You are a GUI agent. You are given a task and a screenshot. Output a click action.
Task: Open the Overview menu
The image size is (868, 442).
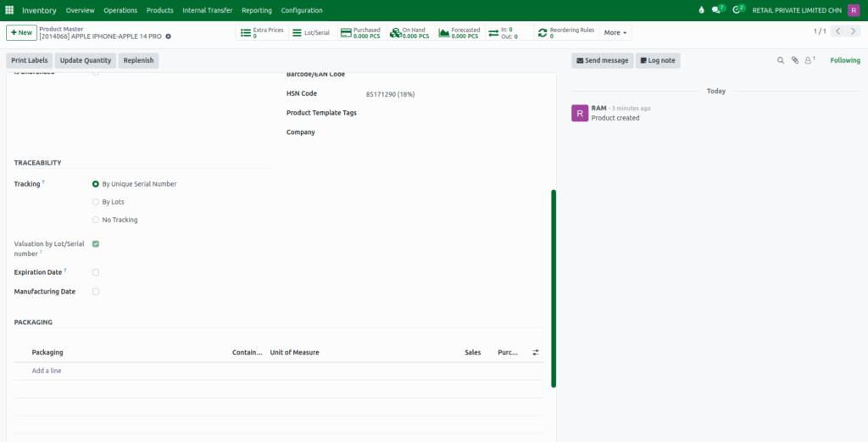pyautogui.click(x=81, y=10)
